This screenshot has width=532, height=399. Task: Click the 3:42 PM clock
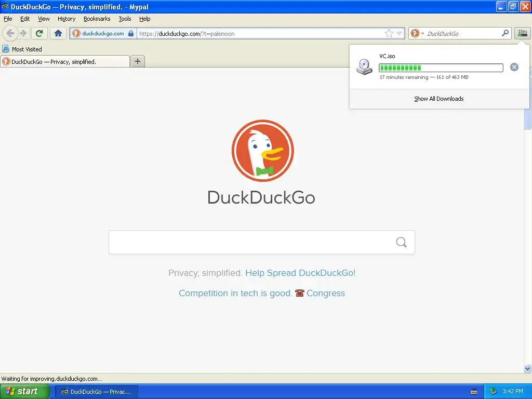point(513,392)
